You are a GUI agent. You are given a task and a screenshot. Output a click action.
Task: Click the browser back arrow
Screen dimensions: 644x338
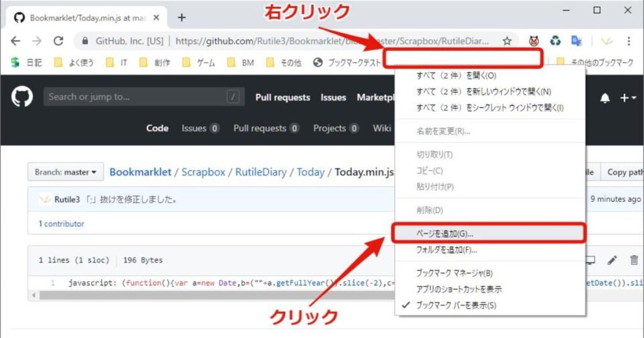15,41
